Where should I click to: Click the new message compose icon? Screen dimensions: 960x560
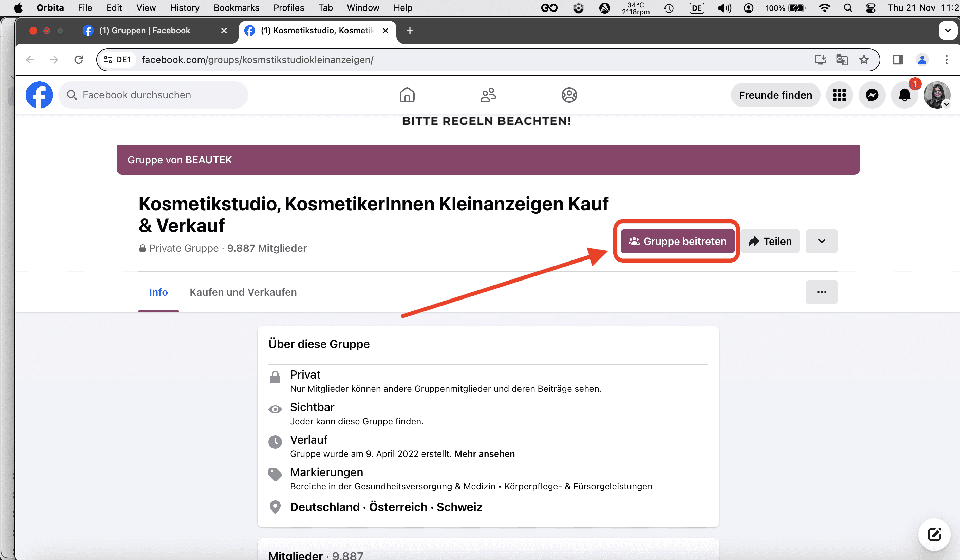click(934, 534)
